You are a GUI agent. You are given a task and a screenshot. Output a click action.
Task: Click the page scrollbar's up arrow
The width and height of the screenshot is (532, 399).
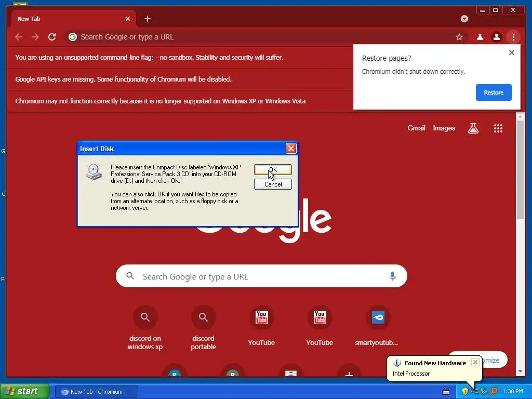pos(520,116)
